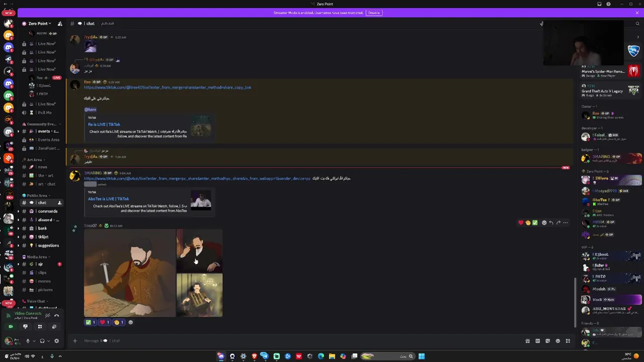Click the chat area scrollbar
644x362 pixels.
point(575,302)
